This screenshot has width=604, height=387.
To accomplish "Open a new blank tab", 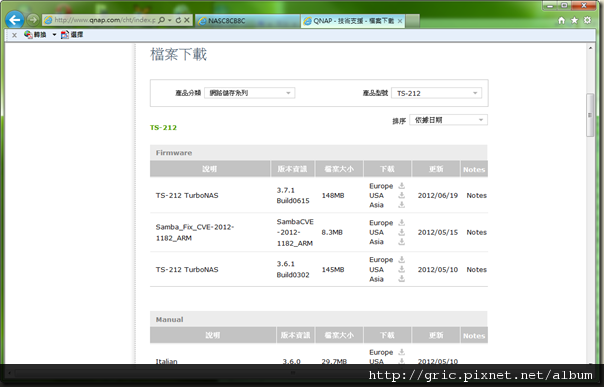I will coord(412,21).
